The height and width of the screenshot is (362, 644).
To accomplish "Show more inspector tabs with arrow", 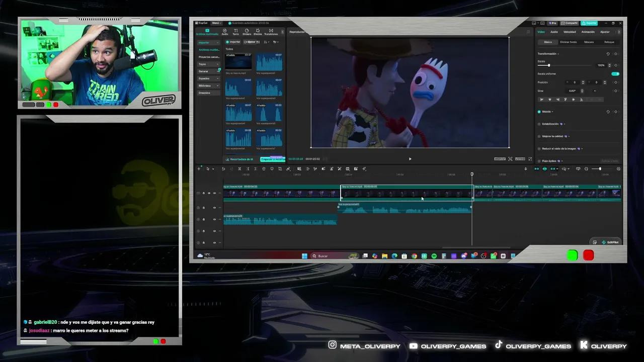I will click(x=619, y=32).
